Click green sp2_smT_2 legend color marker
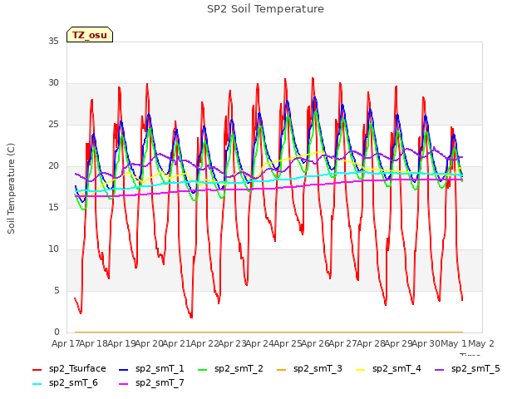The width and height of the screenshot is (532, 399). click(203, 369)
